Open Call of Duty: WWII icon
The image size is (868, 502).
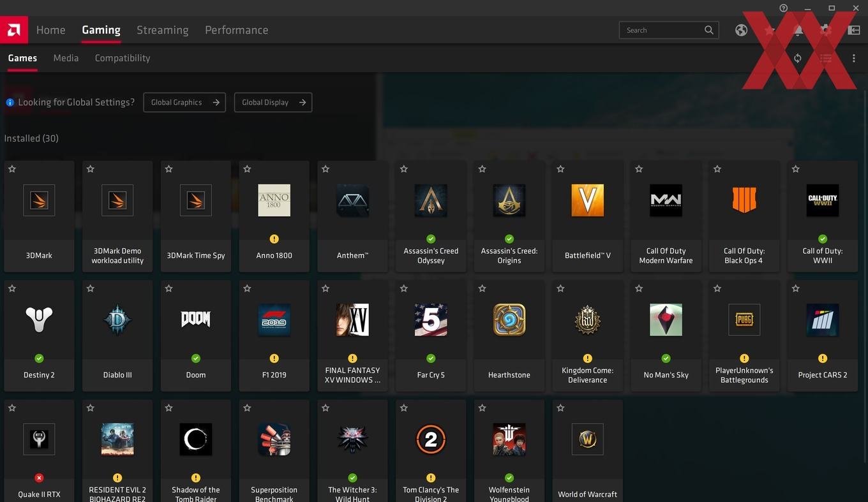tap(823, 200)
